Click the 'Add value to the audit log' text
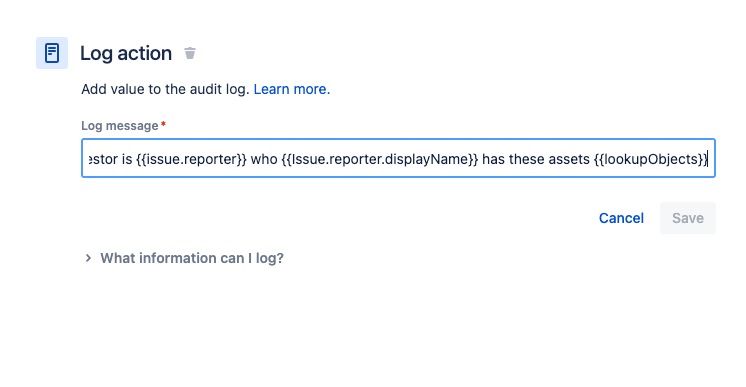This screenshot has height=387, width=746. coord(165,89)
